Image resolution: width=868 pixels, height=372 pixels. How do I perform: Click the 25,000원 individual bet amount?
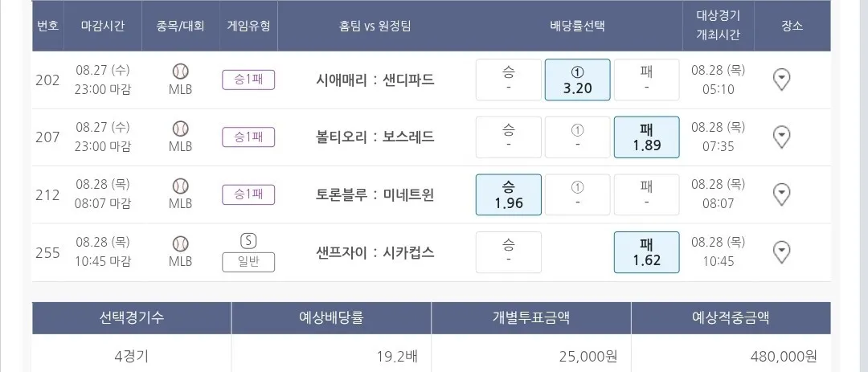[588, 356]
